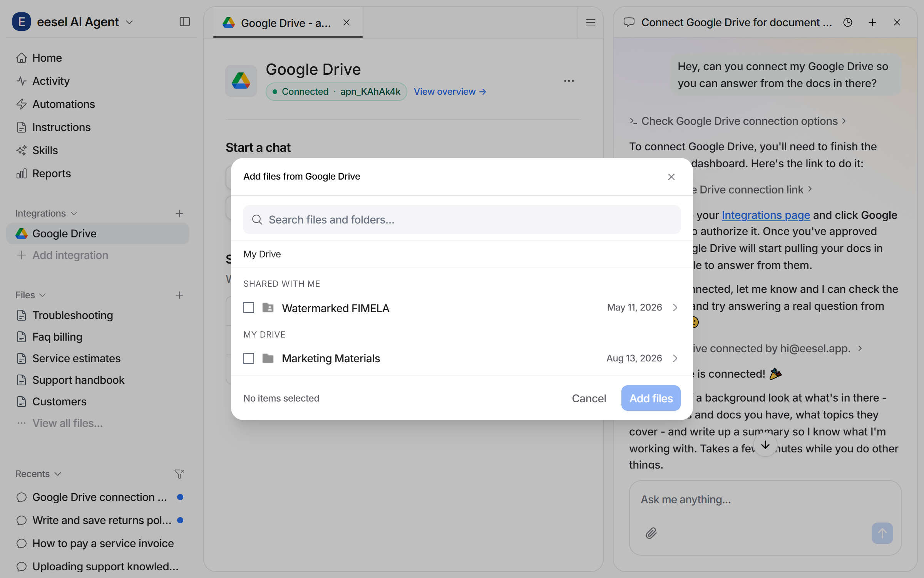
Task: Open the tab list menu icon
Action: coord(591,23)
